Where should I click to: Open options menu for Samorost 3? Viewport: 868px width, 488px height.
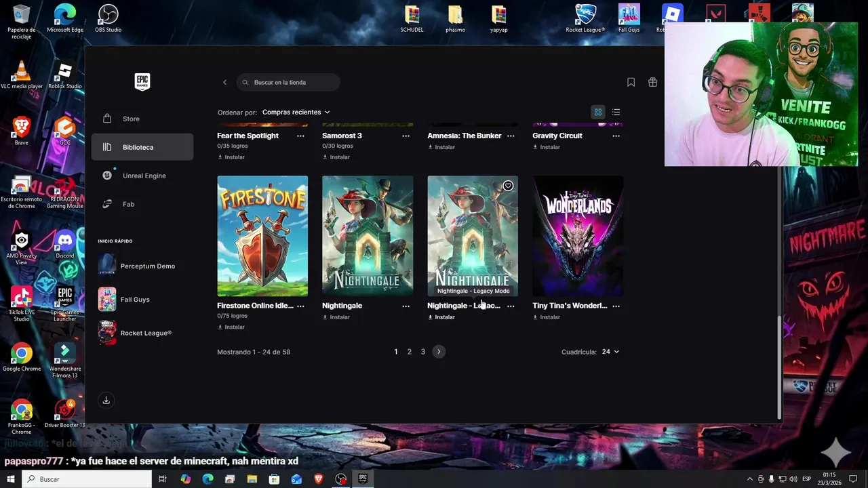pyautogui.click(x=406, y=136)
